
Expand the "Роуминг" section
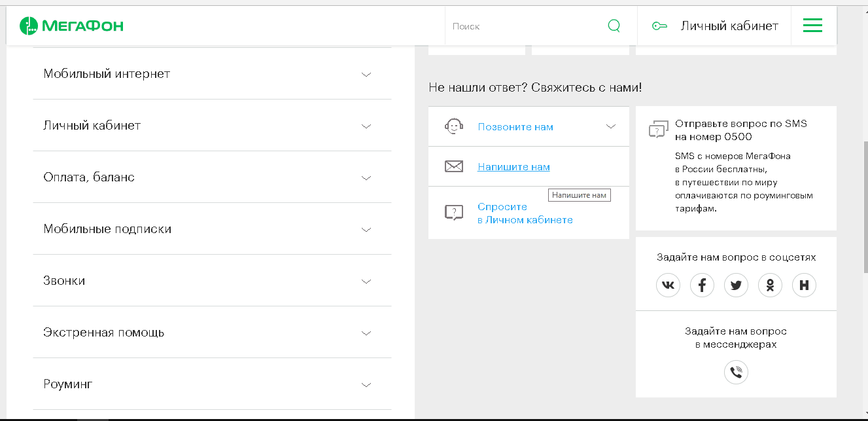click(366, 384)
